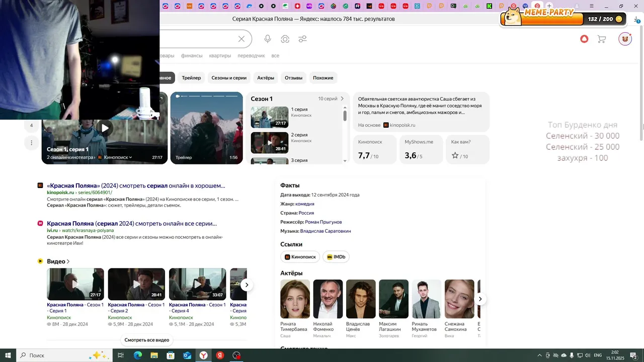Click the episode list scrollbar thumb
Viewport: 644px width, 362px height.
point(345,116)
